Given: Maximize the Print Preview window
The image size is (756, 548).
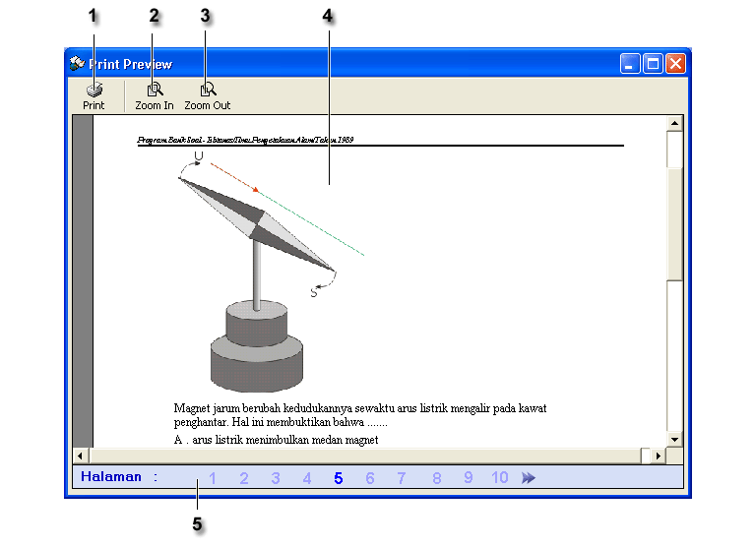Looking at the screenshot, I should coord(653,64).
